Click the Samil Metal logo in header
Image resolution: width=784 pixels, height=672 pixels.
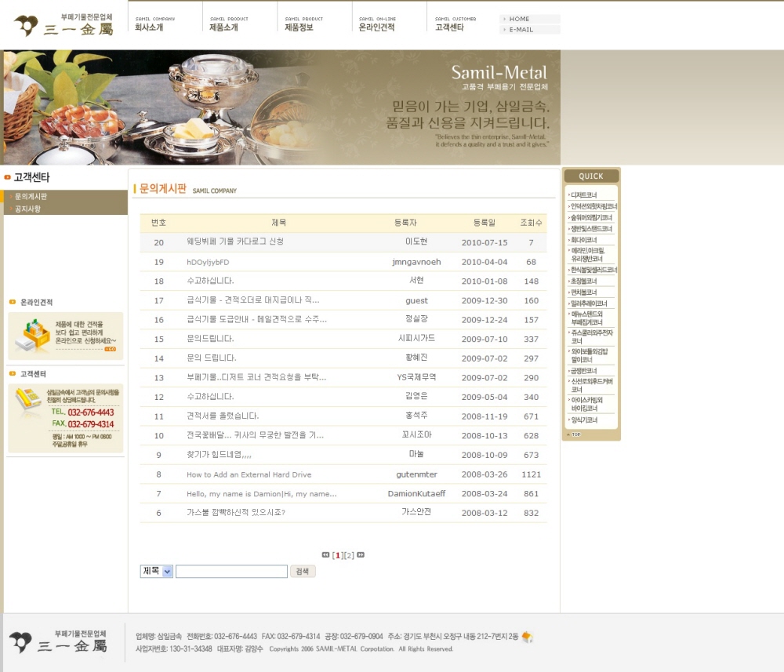tap(64, 25)
